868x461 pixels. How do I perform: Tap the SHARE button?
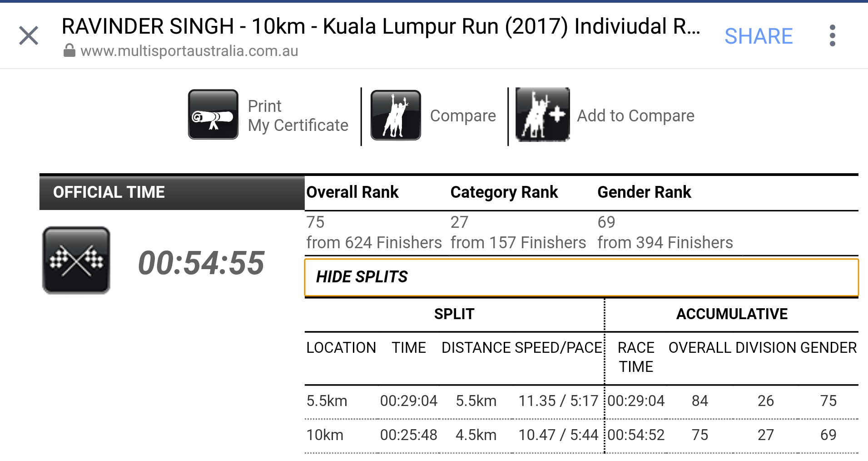coord(759,36)
